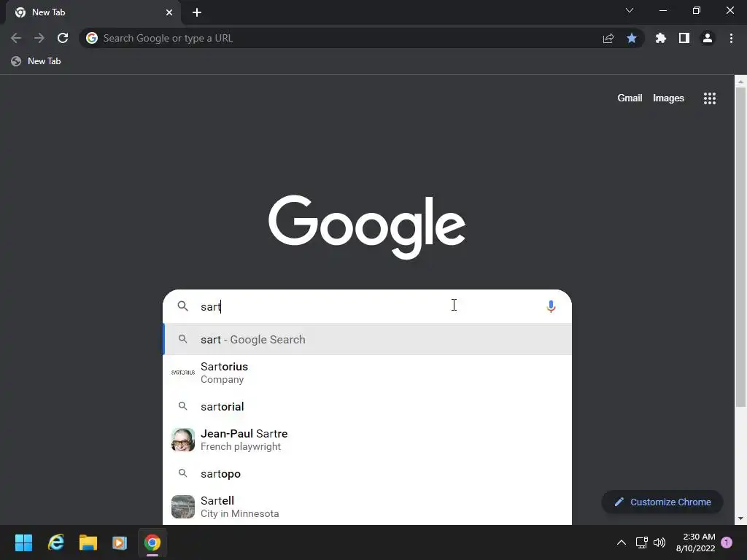
Task: Click the scrollbar down arrow
Action: tap(740, 518)
